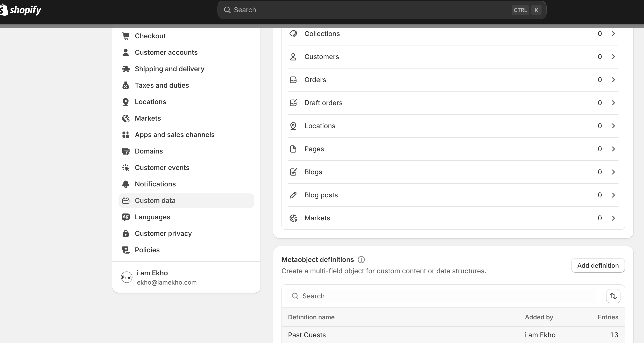
Task: Click the Notifications bell icon
Action: pos(126,184)
